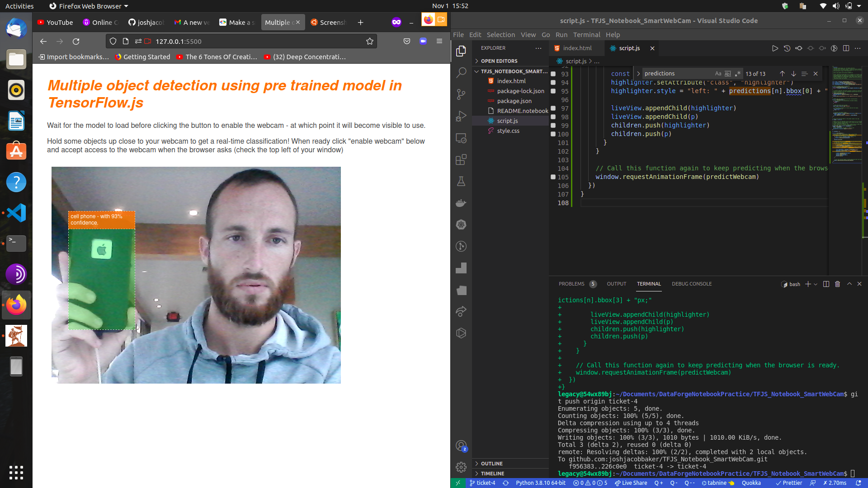Open Run and Debug view
Viewport: 868px width, 488px height.
pos(461,116)
